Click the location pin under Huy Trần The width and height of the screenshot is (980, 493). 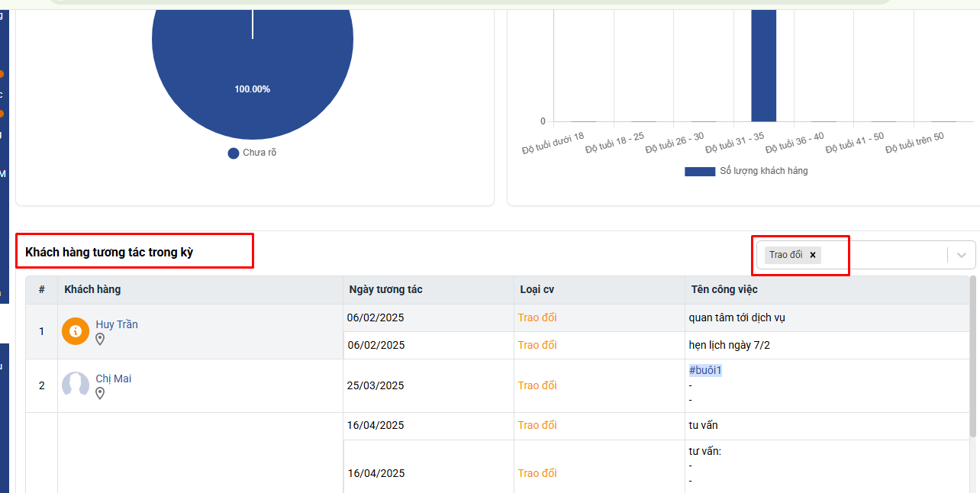pyautogui.click(x=100, y=339)
